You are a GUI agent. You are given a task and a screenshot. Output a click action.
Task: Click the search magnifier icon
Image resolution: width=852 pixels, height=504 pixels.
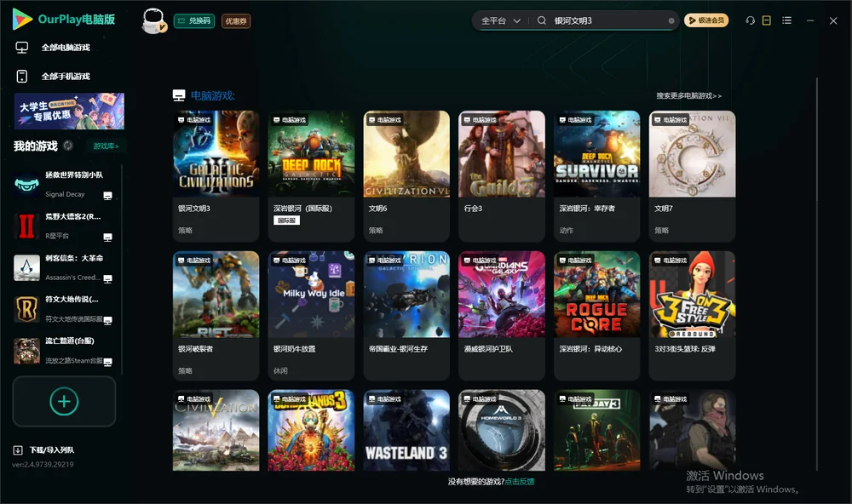pos(541,20)
